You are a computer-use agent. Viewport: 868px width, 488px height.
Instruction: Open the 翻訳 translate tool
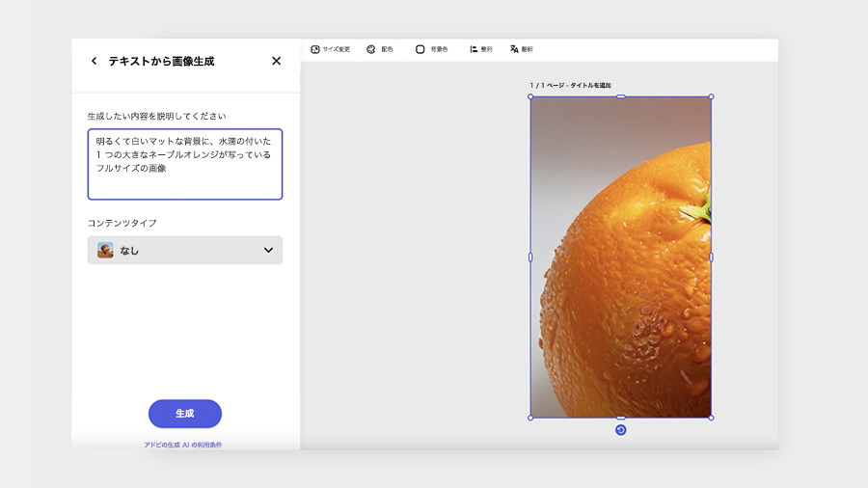(521, 49)
